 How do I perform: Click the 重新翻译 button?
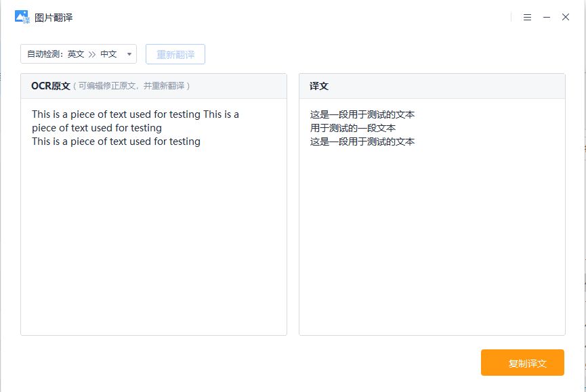click(x=175, y=54)
